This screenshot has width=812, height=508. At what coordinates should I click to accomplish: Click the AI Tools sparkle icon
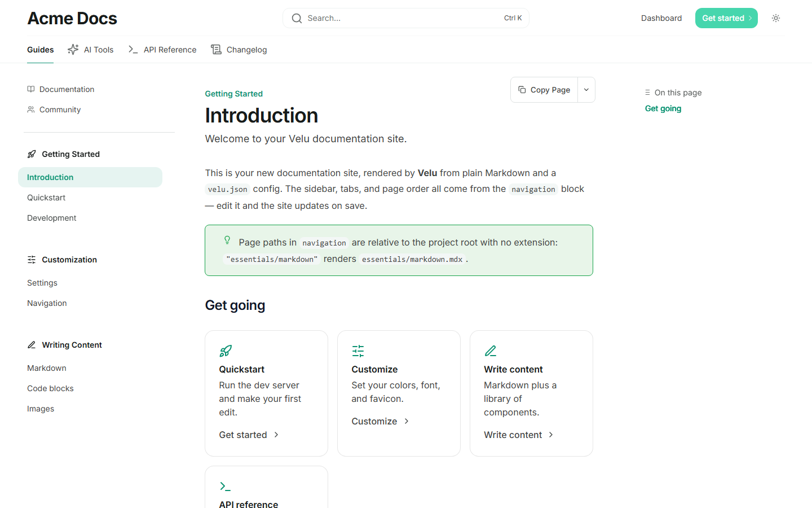tap(73, 50)
